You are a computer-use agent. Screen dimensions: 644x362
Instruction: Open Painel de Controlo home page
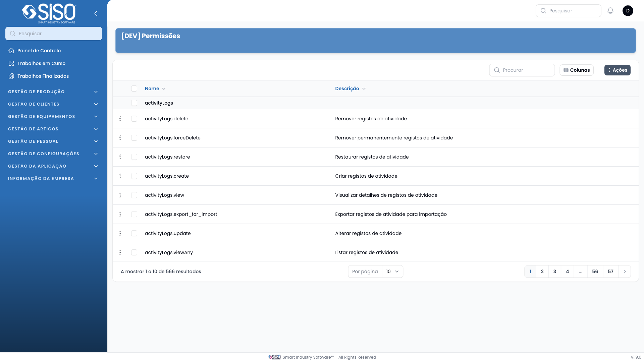point(39,51)
